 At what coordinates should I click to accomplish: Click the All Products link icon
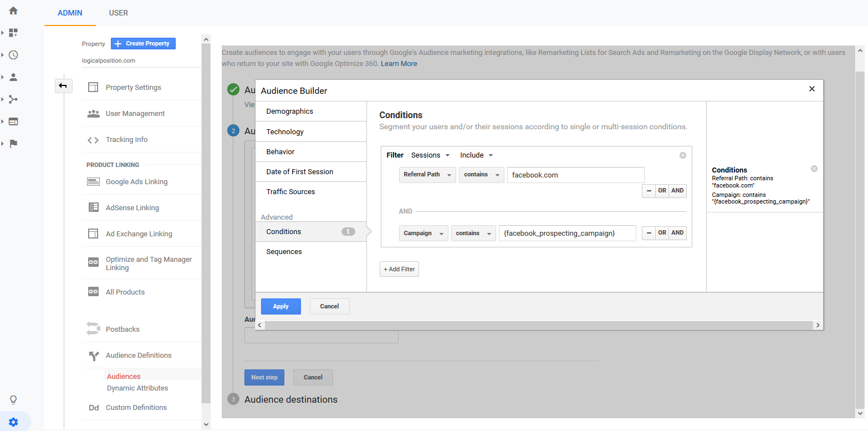[x=93, y=292]
